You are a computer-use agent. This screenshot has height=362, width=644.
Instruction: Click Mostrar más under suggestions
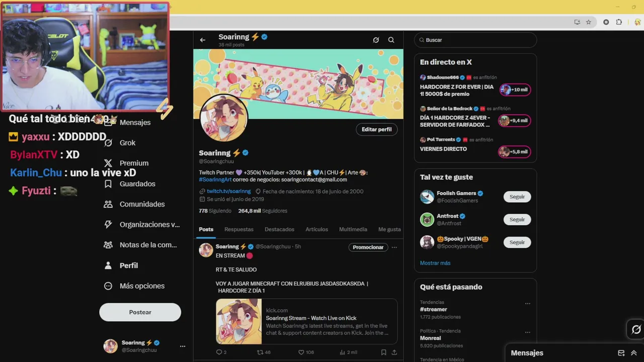coord(435,263)
